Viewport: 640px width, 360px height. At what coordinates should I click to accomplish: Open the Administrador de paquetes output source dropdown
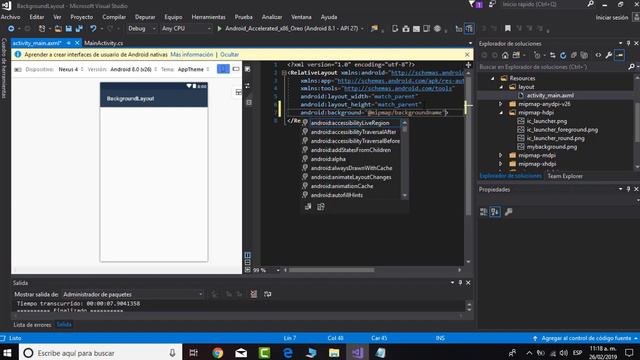coord(133,294)
